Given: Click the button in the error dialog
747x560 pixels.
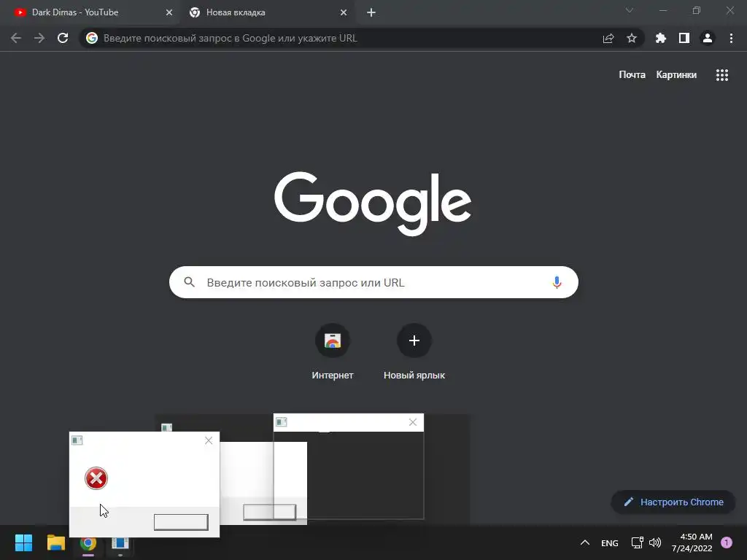Looking at the screenshot, I should coord(181,522).
